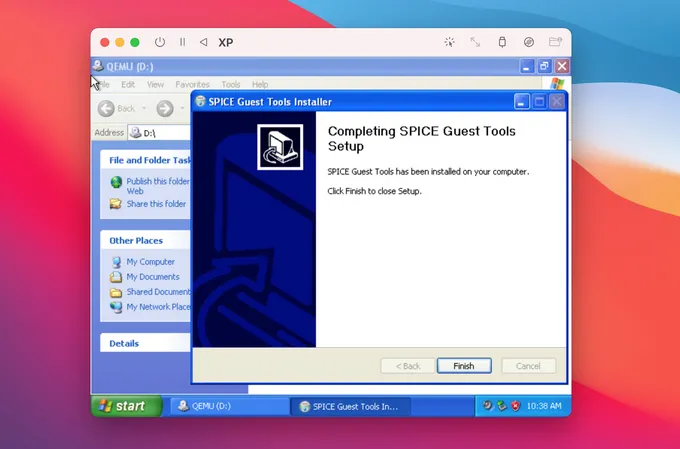Click the Explorer Forward arrow button
Image resolution: width=680 pixels, height=449 pixels.
tap(165, 108)
